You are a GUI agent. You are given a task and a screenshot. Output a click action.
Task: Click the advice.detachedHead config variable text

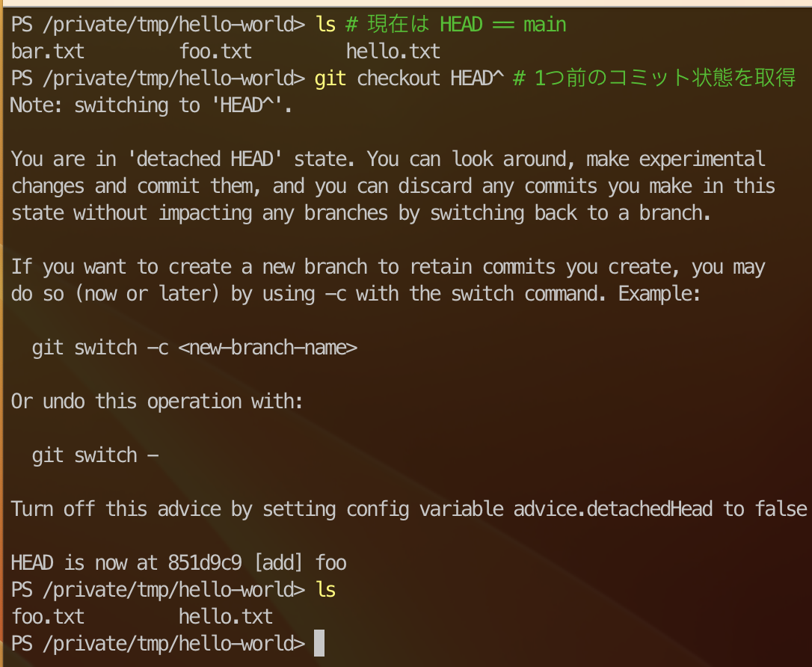(612, 509)
